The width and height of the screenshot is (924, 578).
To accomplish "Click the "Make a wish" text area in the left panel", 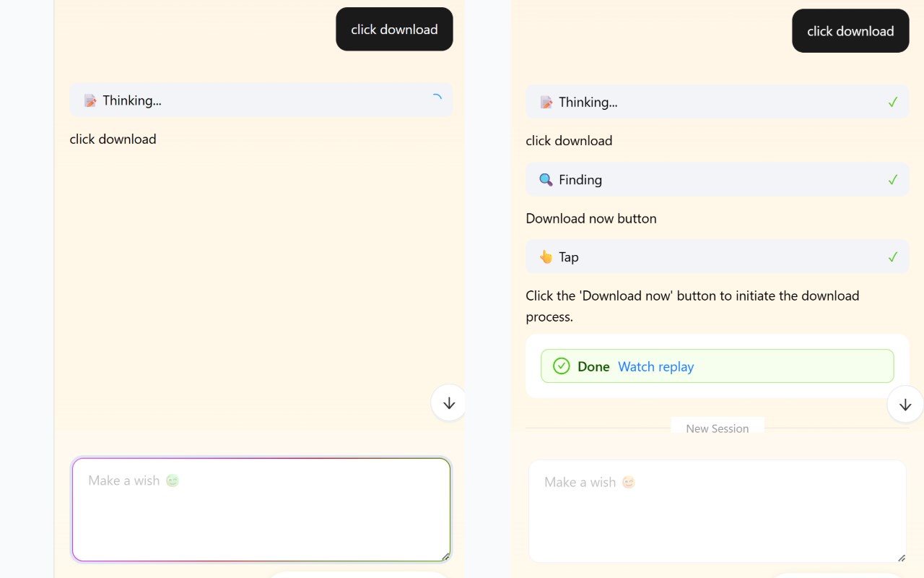I will point(261,509).
